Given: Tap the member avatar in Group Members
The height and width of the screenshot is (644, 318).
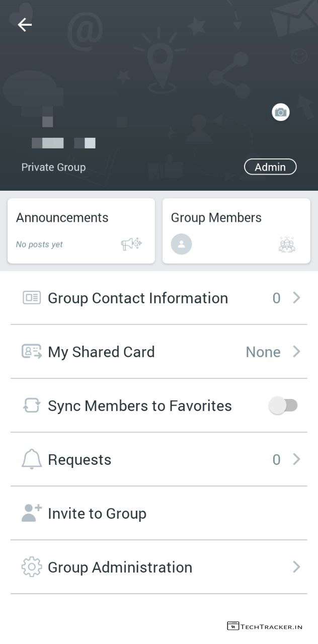Looking at the screenshot, I should [181, 245].
